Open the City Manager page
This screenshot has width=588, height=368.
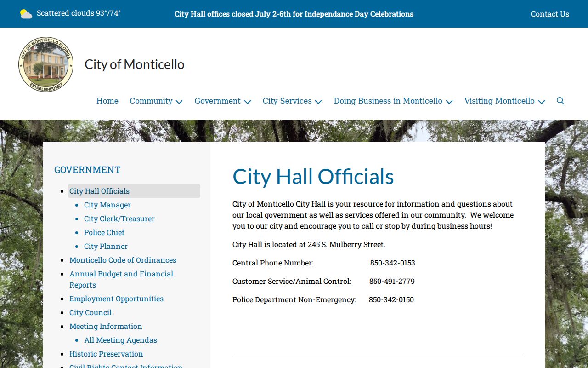click(x=107, y=205)
